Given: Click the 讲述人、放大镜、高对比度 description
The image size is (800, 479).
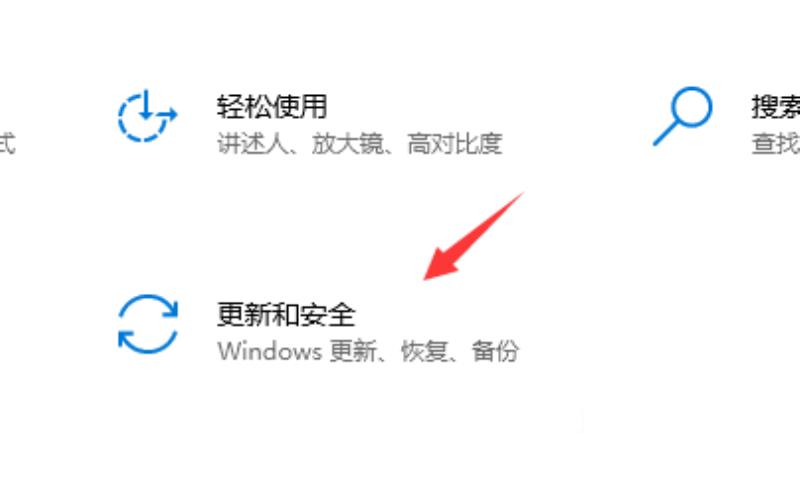Looking at the screenshot, I should tap(360, 143).
